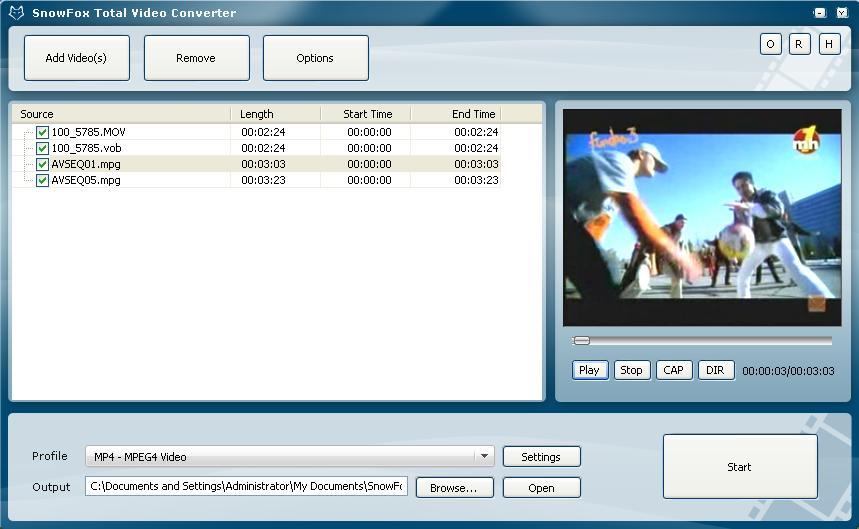Click AVSEQ05.mpg end time 00:03:23
The width and height of the screenshot is (859, 529).
tap(476, 180)
